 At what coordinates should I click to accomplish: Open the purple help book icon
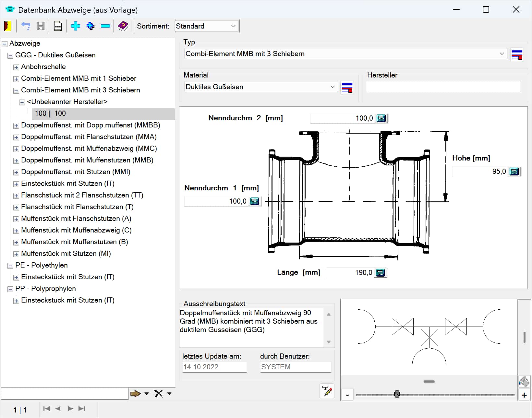[123, 26]
